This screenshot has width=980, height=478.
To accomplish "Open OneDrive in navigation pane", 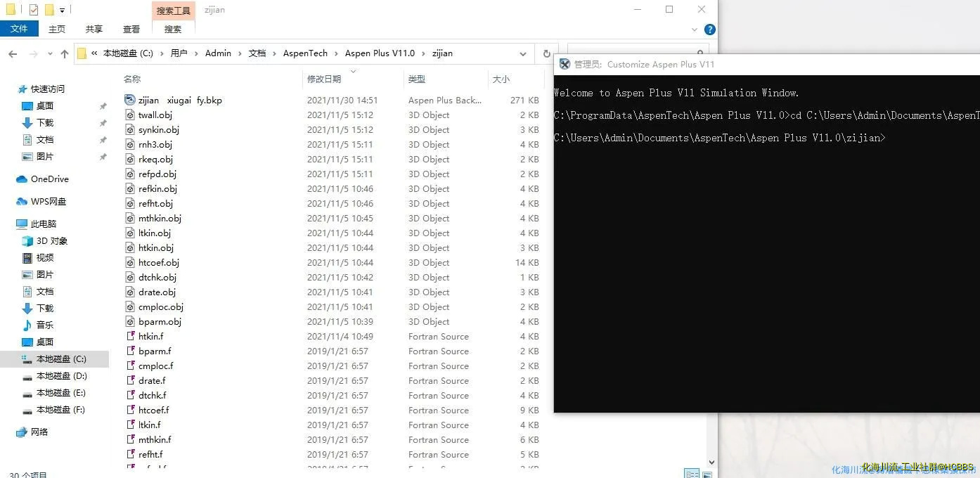I will pos(50,179).
